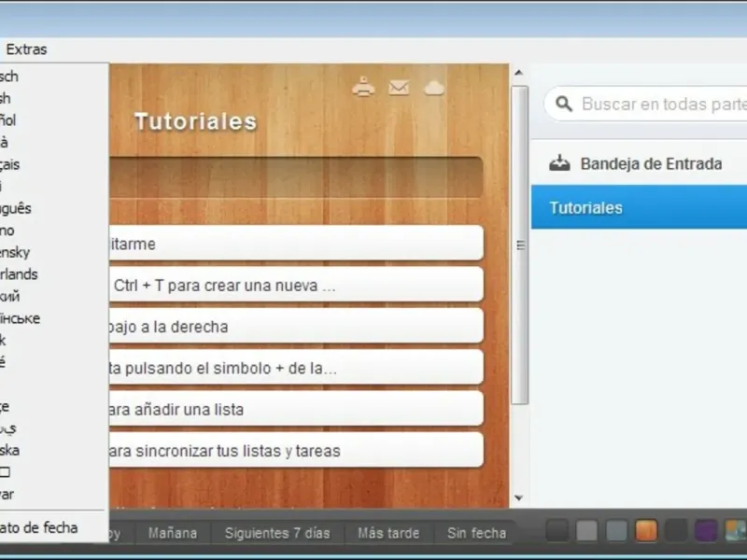Click the scroll down arrow of task list

[519, 498]
